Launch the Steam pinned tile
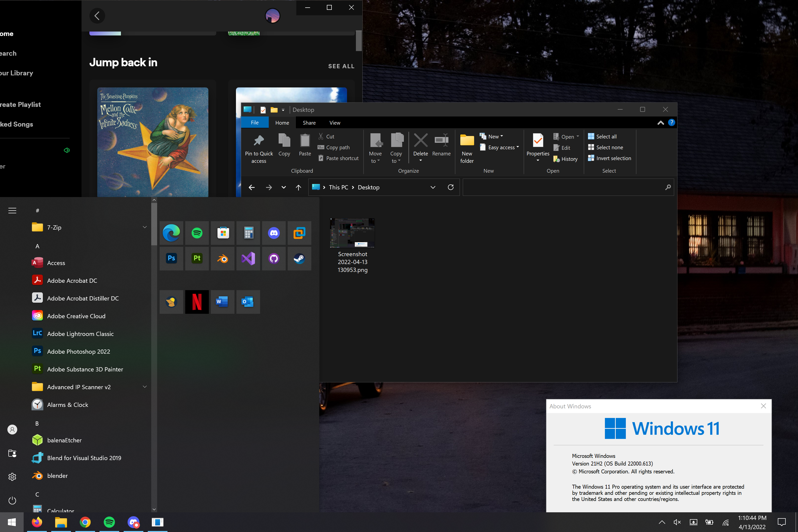798x532 pixels. pos(299,259)
